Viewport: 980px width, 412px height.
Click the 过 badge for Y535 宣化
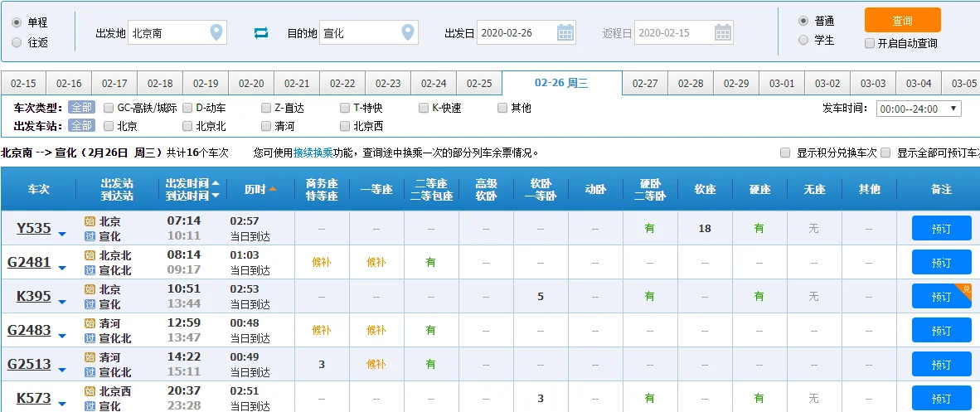[x=90, y=236]
